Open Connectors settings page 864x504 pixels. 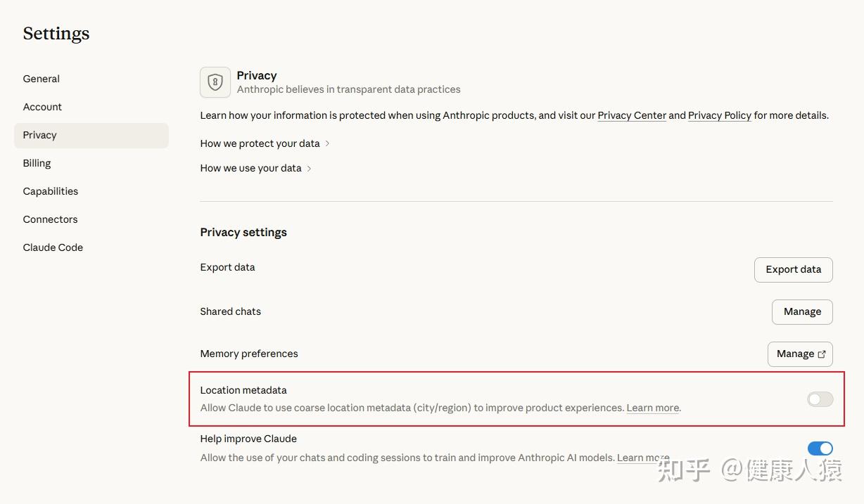pyautogui.click(x=51, y=219)
